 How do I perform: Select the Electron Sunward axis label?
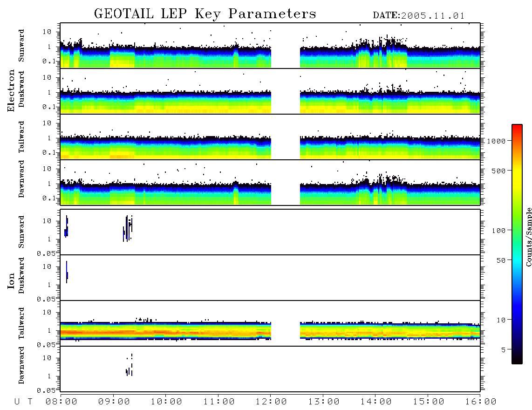(21, 46)
